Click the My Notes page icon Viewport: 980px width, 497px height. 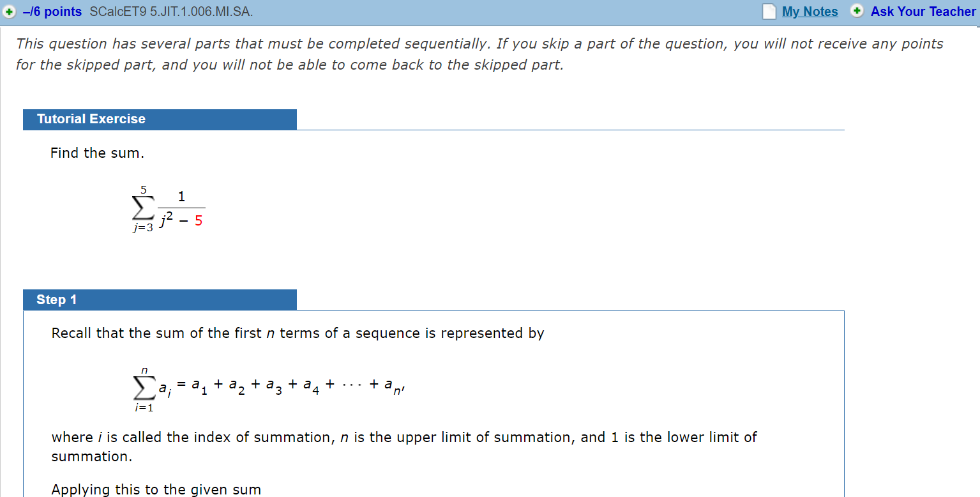pos(770,11)
